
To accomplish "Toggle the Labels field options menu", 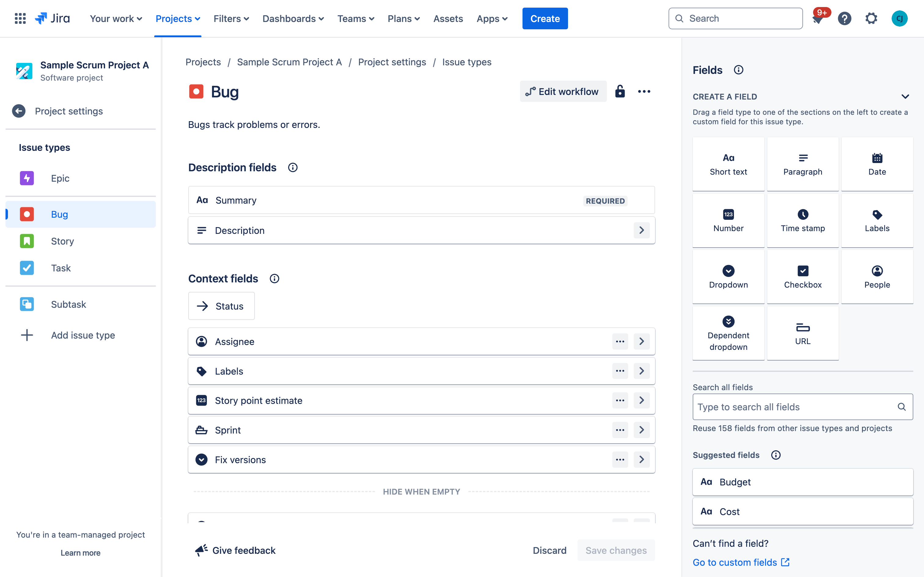I will [x=619, y=371].
